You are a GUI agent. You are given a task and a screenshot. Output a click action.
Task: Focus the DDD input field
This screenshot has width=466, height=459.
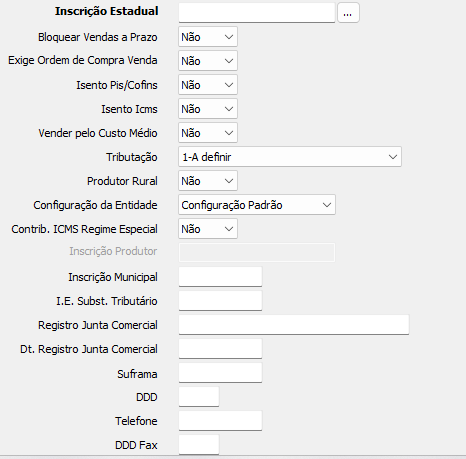(199, 397)
